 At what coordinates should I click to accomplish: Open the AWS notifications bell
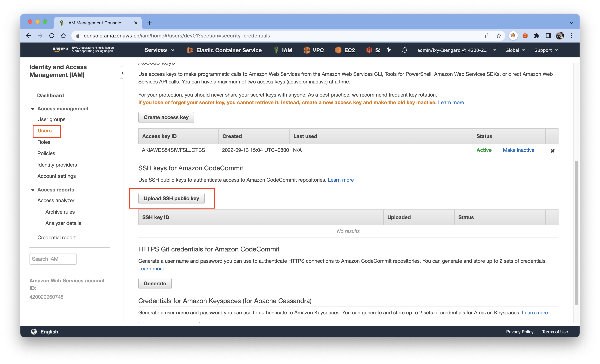404,50
